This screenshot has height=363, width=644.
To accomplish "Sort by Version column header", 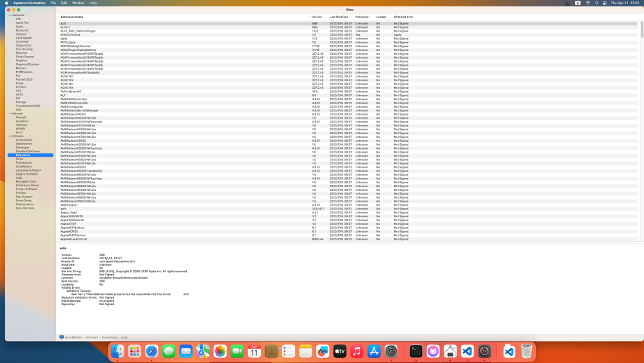I will 318,17.
